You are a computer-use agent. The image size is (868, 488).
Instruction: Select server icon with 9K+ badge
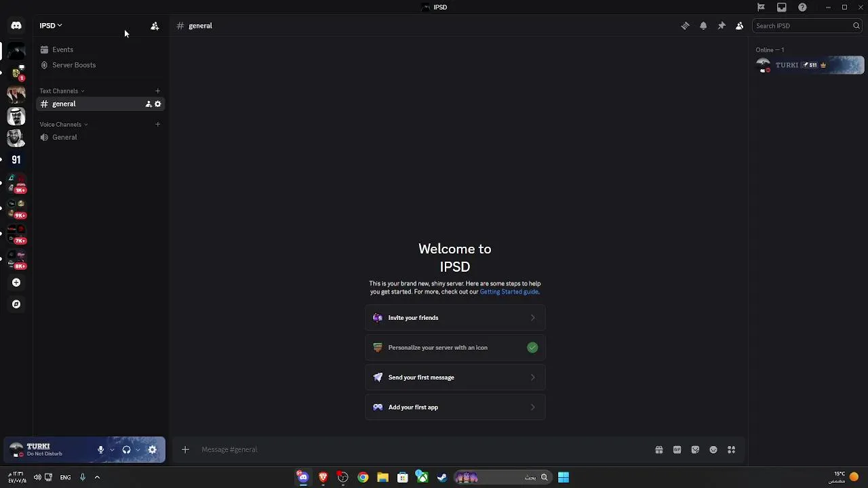coord(16,208)
